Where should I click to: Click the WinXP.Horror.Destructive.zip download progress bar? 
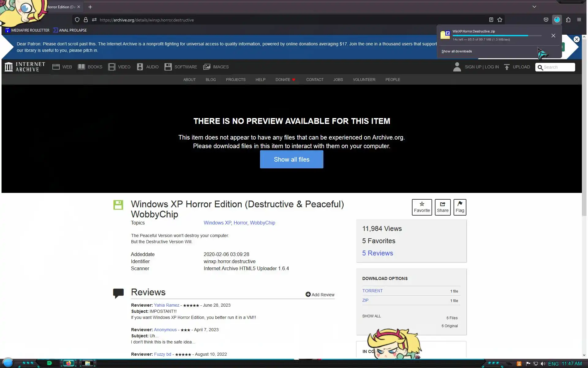(x=497, y=36)
